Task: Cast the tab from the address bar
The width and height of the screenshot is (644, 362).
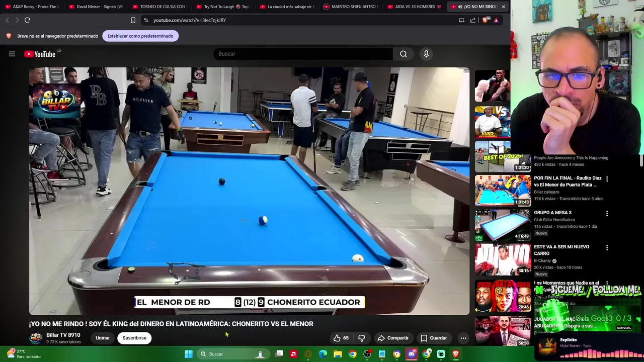Action: pos(461,20)
